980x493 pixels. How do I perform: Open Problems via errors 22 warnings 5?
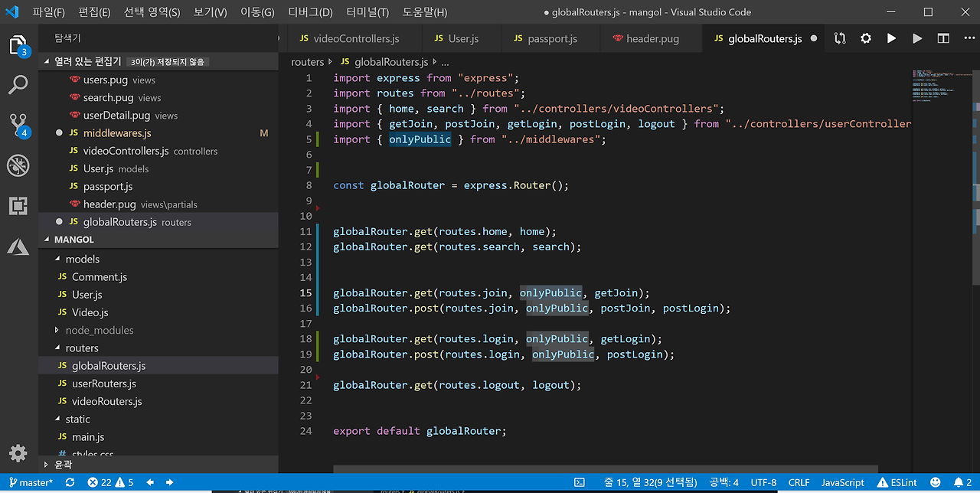[111, 482]
